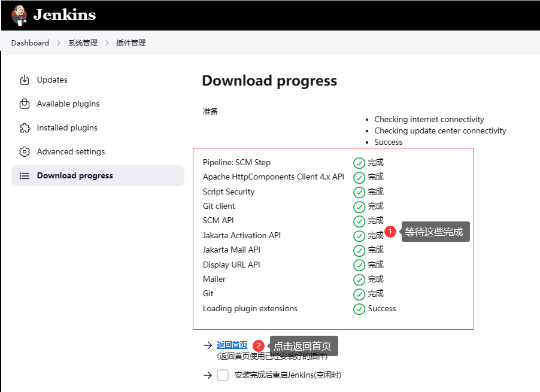The width and height of the screenshot is (540, 392).
Task: Click the arrow icon beside 返回首页
Action: tap(208, 345)
